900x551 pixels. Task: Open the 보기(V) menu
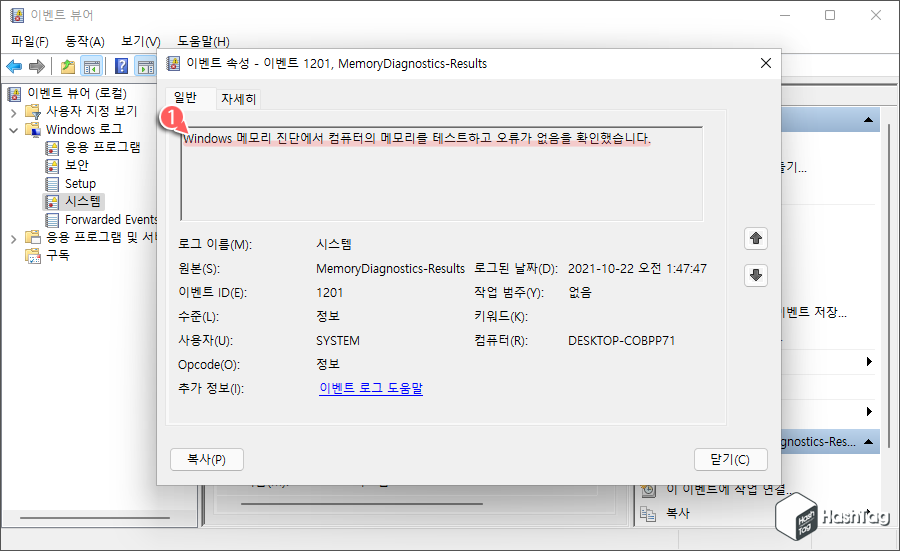point(141,41)
